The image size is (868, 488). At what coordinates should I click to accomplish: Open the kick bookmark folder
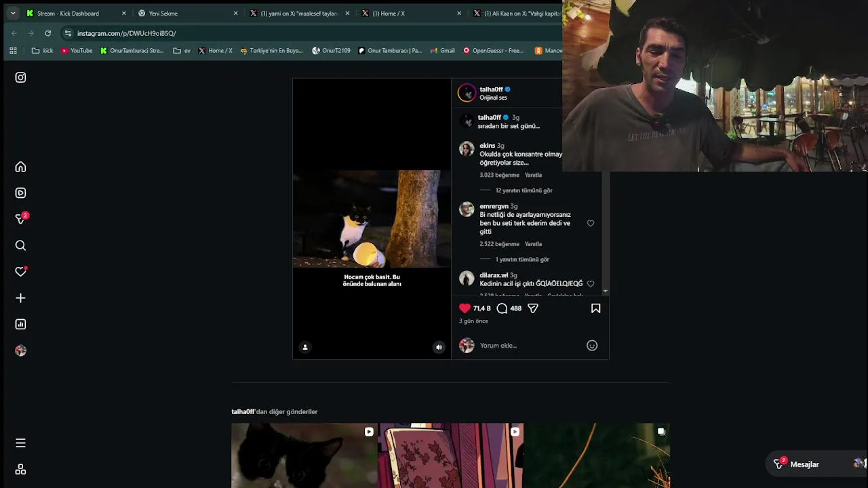(42, 51)
